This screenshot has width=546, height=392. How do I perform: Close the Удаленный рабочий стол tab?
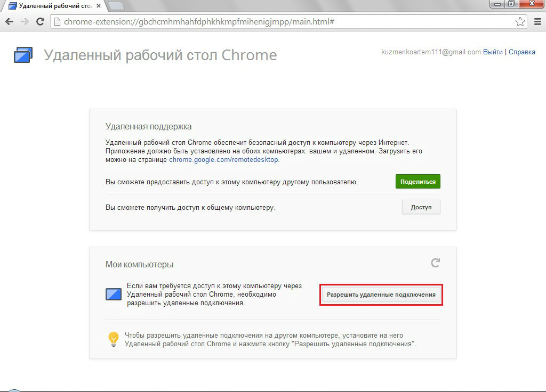click(99, 6)
